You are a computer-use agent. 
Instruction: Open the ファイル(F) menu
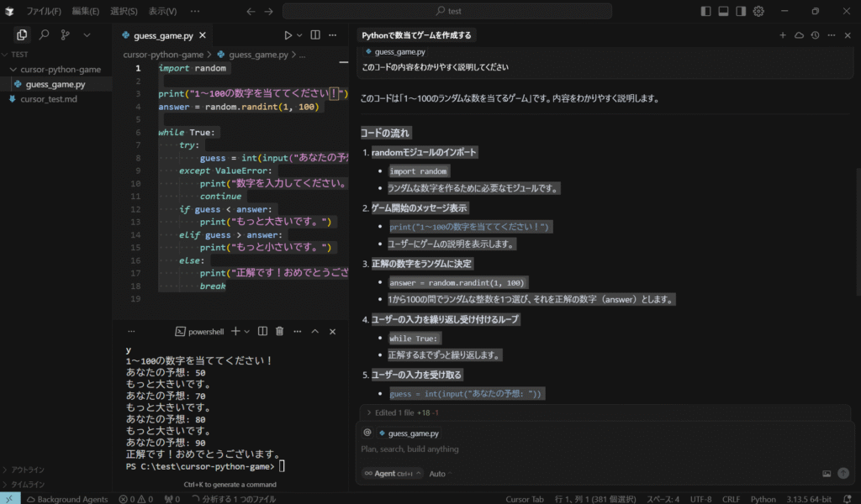(x=44, y=11)
